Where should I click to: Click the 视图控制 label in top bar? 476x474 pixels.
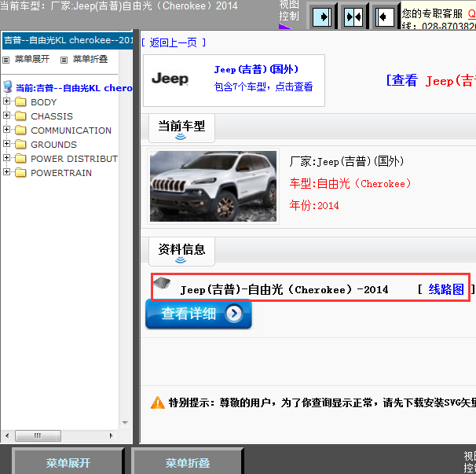[x=289, y=10]
